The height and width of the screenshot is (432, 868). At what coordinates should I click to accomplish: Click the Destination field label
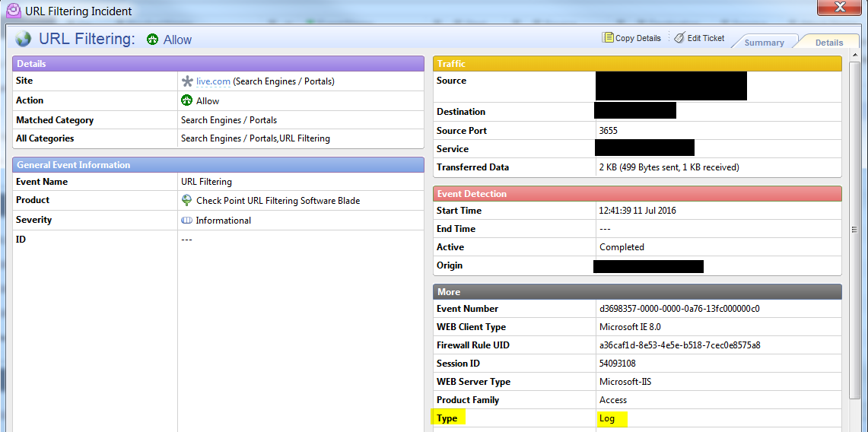tap(461, 111)
